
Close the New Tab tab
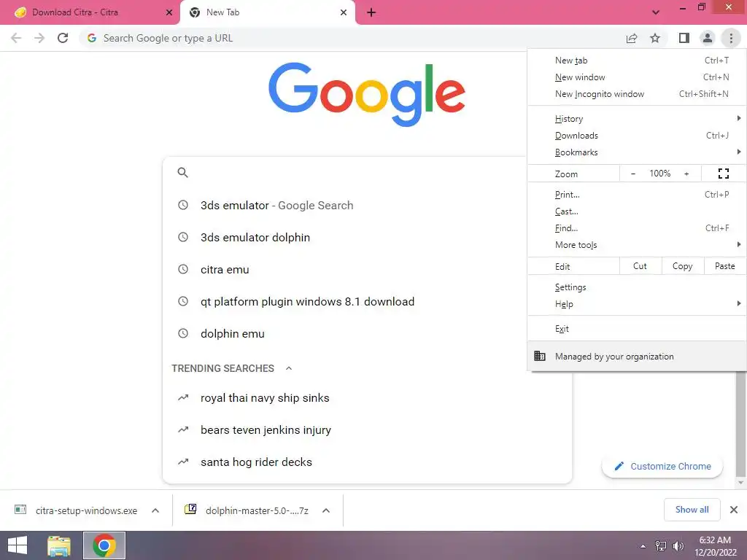point(344,12)
